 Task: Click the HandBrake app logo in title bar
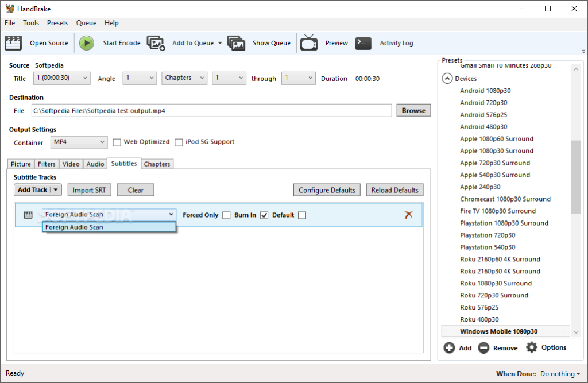[10, 9]
